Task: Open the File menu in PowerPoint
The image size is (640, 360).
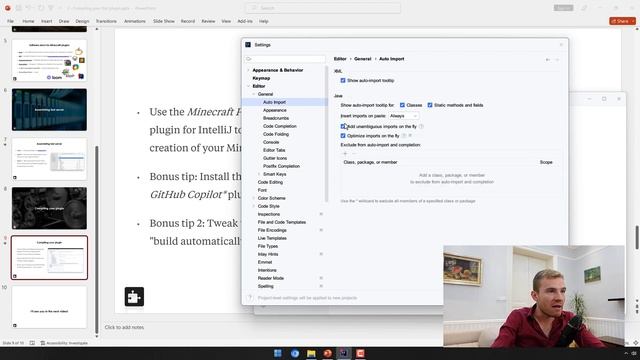Action: pos(11,21)
